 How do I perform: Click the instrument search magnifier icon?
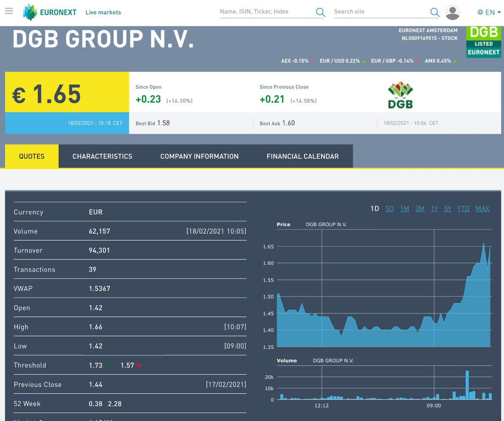pos(320,12)
